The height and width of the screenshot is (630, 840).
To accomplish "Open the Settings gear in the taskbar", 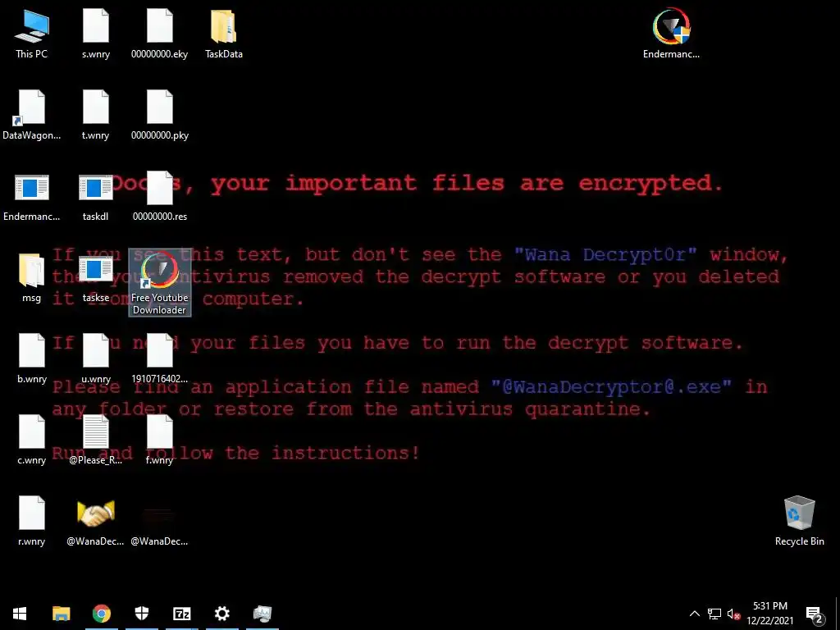I will [221, 614].
